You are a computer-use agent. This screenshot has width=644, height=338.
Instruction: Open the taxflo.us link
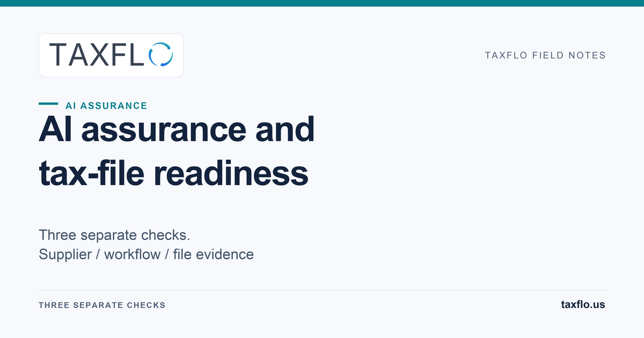tap(583, 304)
